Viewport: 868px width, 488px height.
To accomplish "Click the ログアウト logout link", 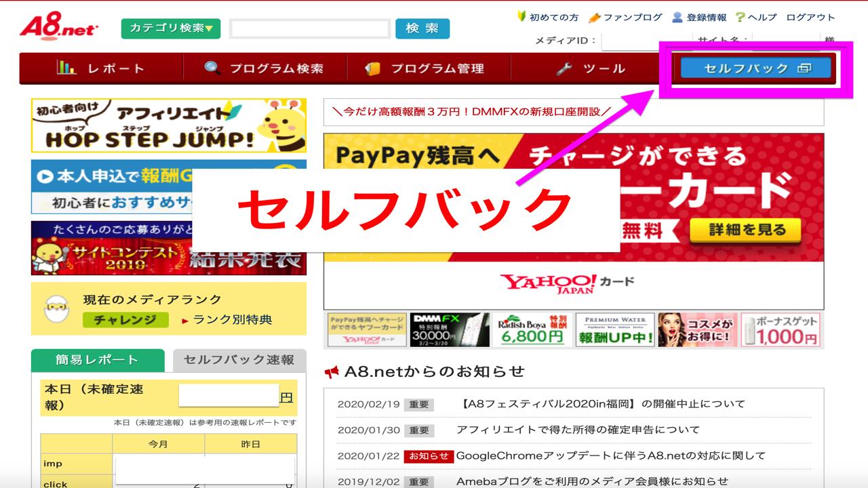I will 810,17.
